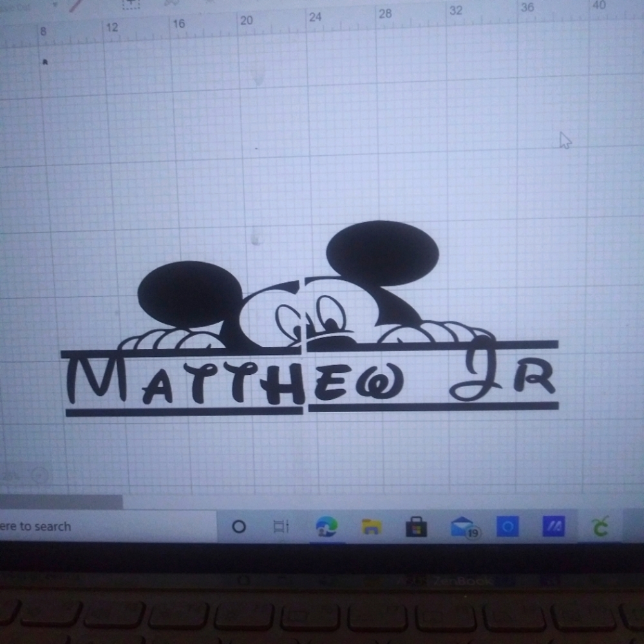The width and height of the screenshot is (644, 644).
Task: Select the "Matthew" text on canvas
Action: (x=235, y=380)
